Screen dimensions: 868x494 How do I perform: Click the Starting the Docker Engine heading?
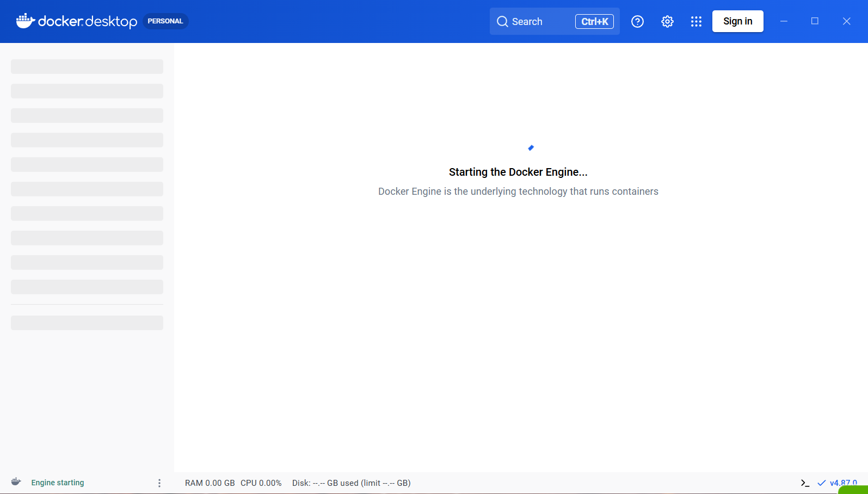point(518,172)
